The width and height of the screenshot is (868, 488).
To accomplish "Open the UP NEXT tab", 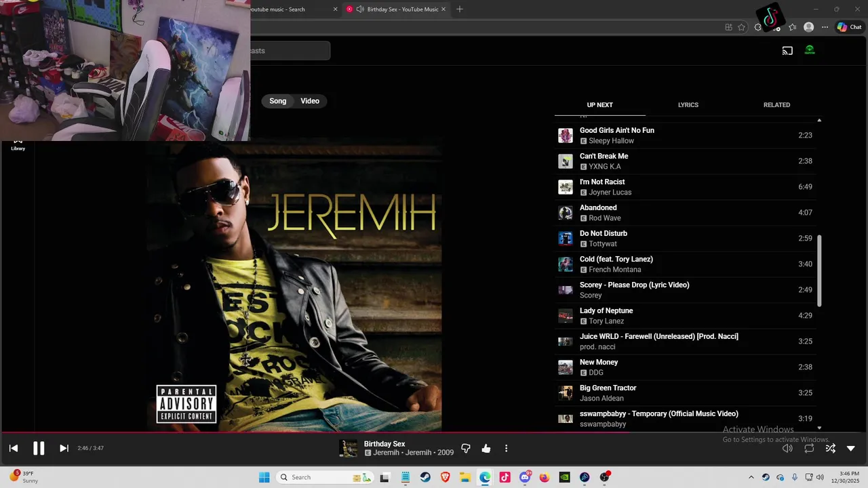I will [x=599, y=105].
